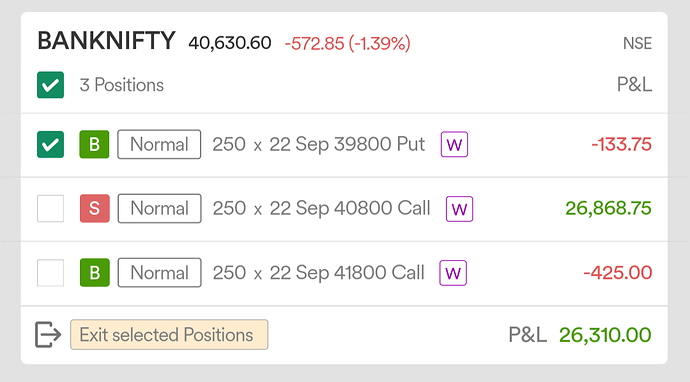Deselect the 39800 Put position checkbox
This screenshot has height=382, width=690.
(50, 144)
